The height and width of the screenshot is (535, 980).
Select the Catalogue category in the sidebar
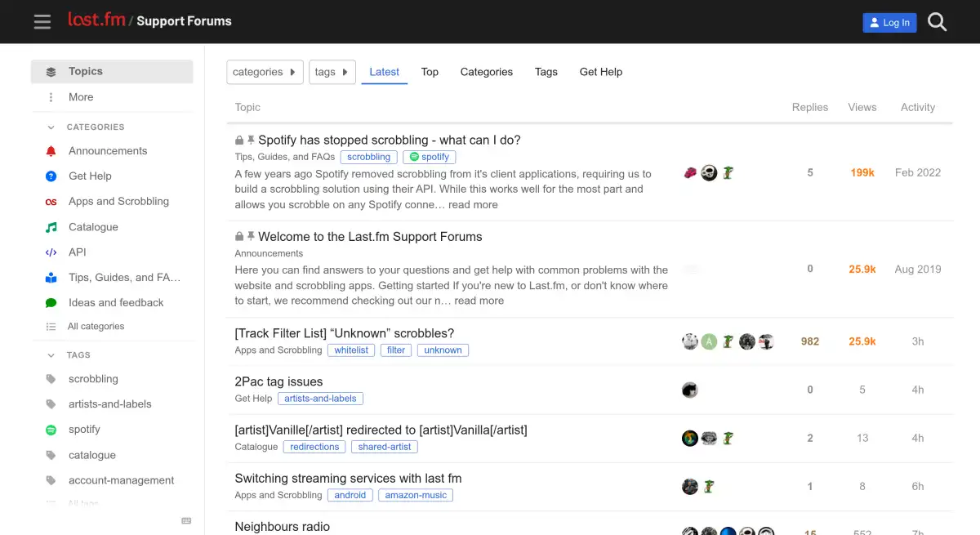pyautogui.click(x=93, y=227)
